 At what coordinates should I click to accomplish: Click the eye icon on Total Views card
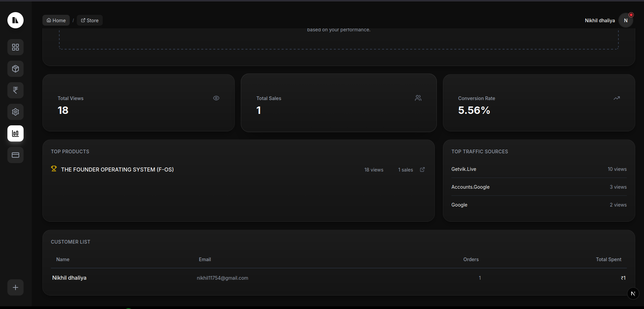216,98
